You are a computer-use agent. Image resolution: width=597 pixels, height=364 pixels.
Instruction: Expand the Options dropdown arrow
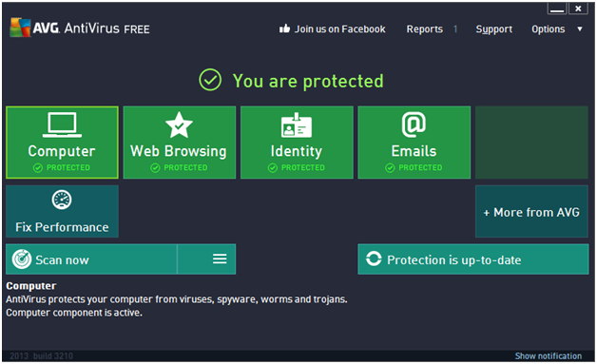click(580, 29)
